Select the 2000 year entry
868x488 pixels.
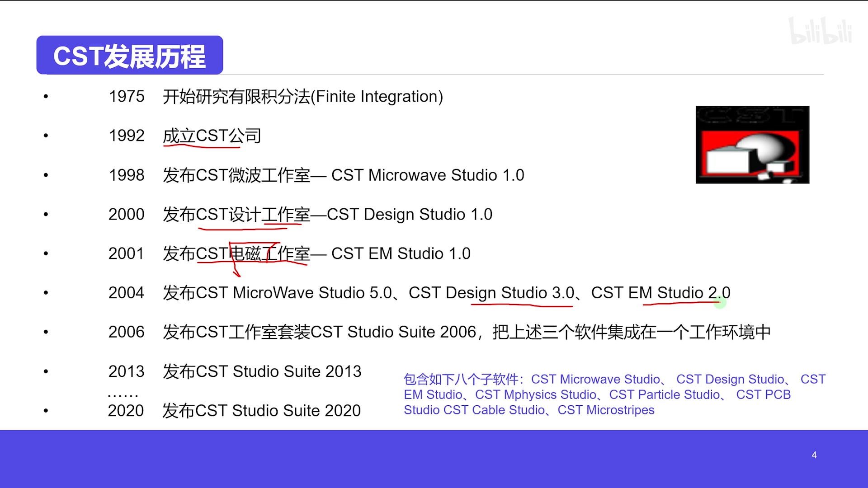[x=127, y=214]
